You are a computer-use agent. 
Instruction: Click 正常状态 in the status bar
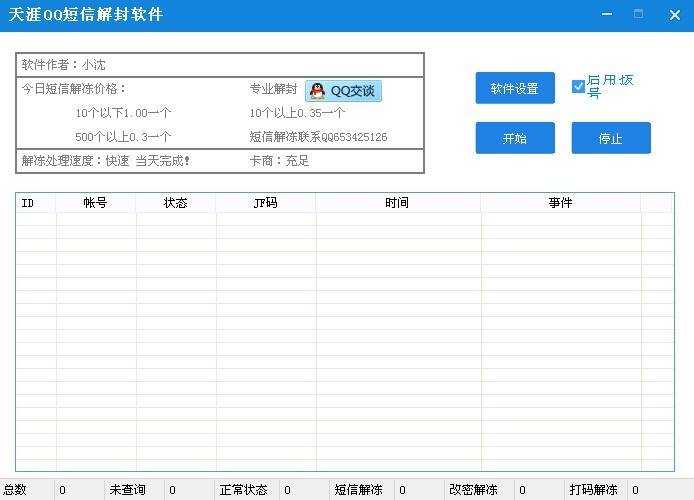243,490
